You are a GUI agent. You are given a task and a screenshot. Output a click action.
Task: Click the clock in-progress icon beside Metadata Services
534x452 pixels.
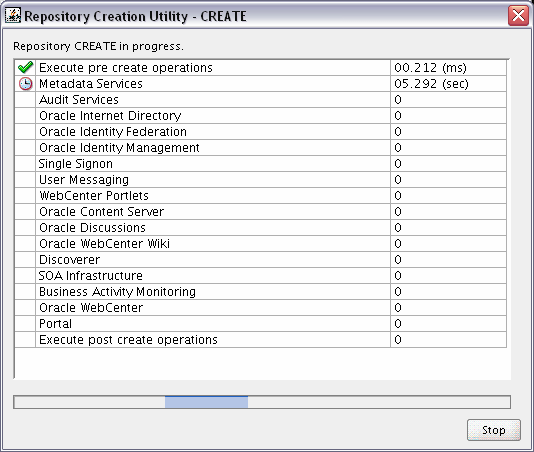click(25, 83)
